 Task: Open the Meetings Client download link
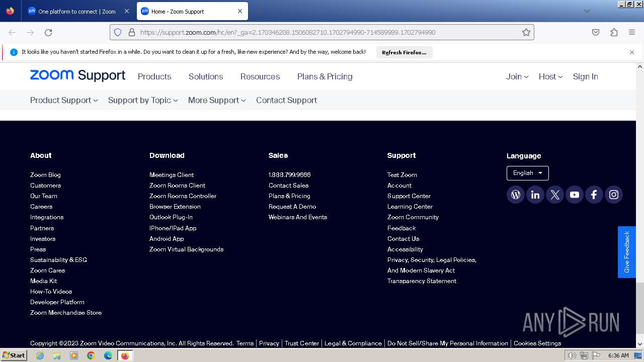point(172,174)
